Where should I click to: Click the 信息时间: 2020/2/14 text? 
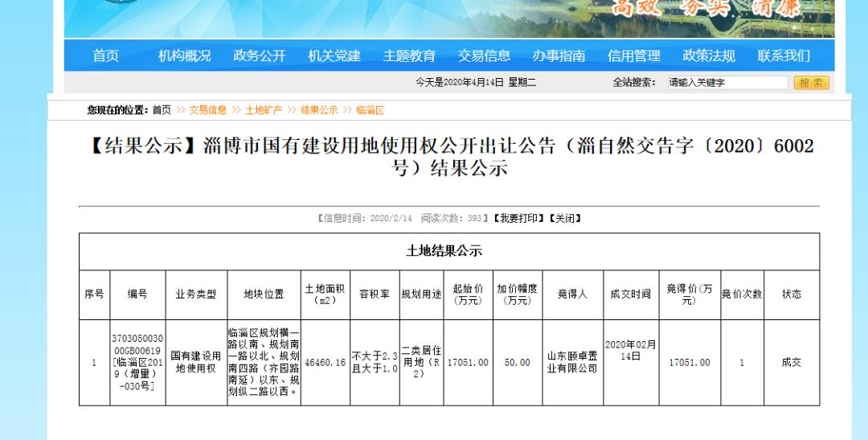(366, 218)
